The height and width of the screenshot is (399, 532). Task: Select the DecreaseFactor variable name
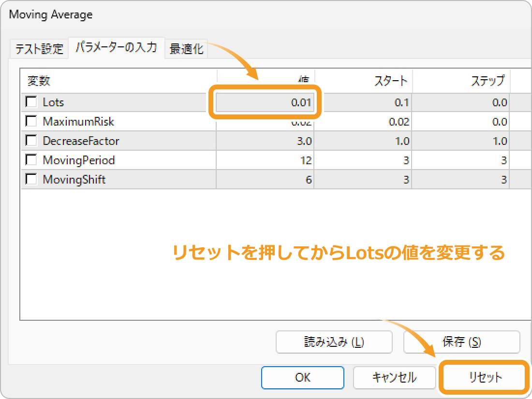pyautogui.click(x=81, y=141)
